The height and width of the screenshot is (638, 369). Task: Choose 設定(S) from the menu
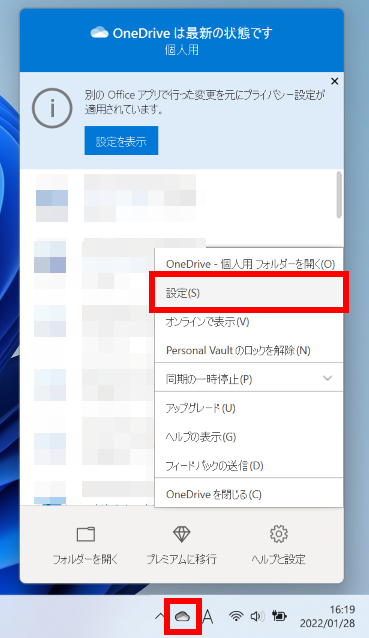pos(249,293)
